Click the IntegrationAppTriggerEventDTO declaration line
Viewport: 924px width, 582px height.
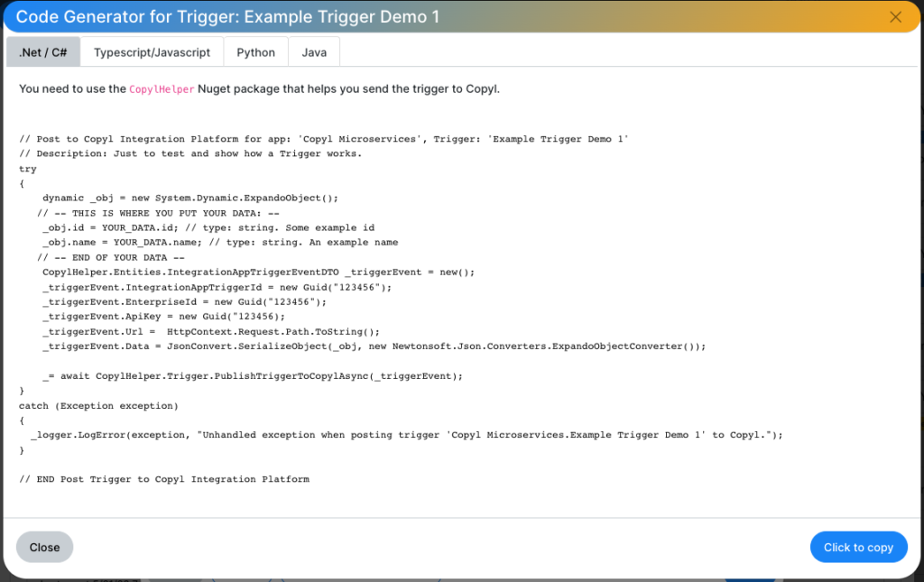(x=258, y=273)
